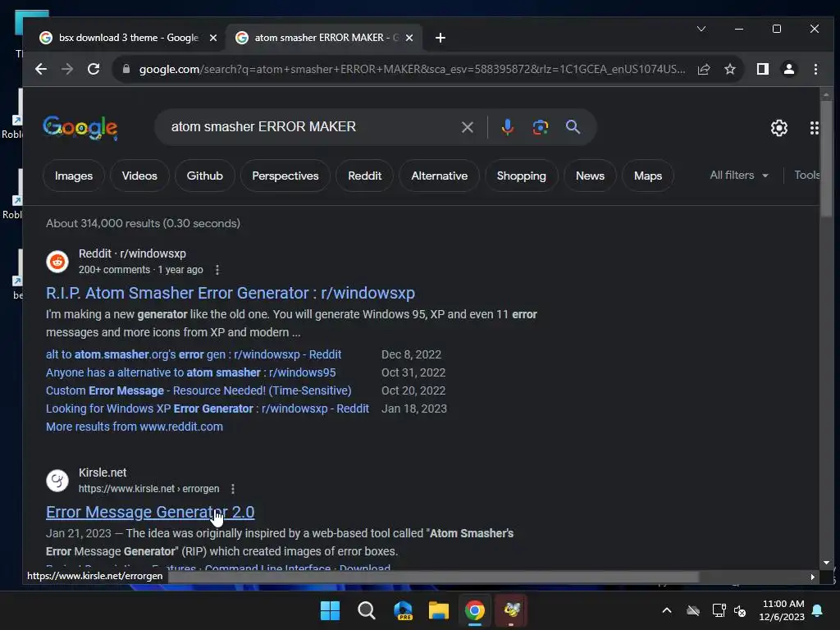
Task: Click the vertical page scrollbar thumb
Action: [x=825, y=158]
